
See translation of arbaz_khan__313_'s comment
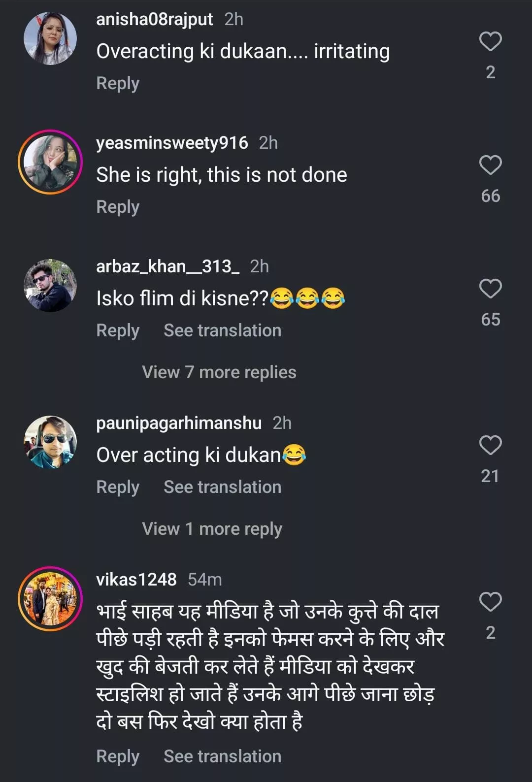click(x=222, y=330)
